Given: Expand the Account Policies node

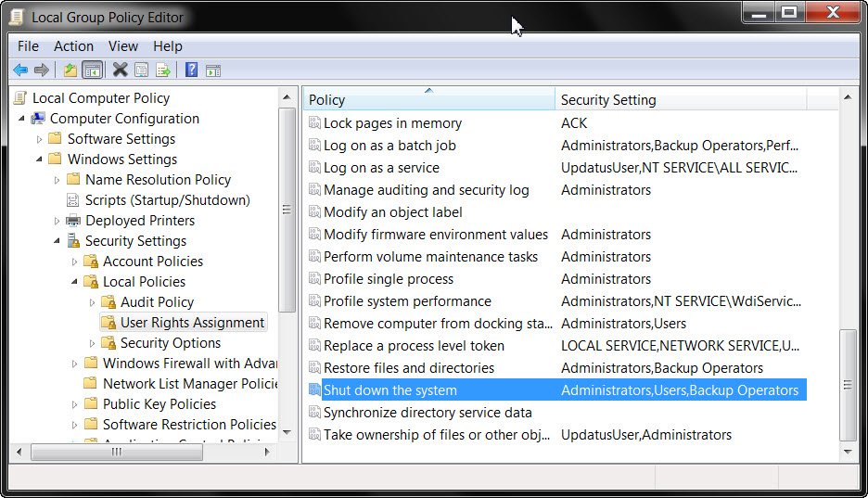Looking at the screenshot, I should pyautogui.click(x=75, y=262).
